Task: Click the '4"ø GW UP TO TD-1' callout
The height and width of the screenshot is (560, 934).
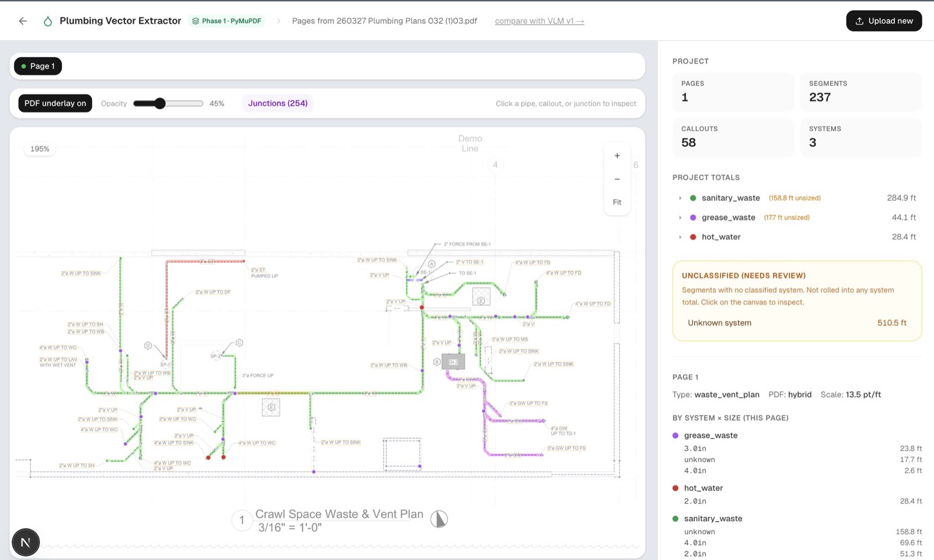Action: click(563, 430)
